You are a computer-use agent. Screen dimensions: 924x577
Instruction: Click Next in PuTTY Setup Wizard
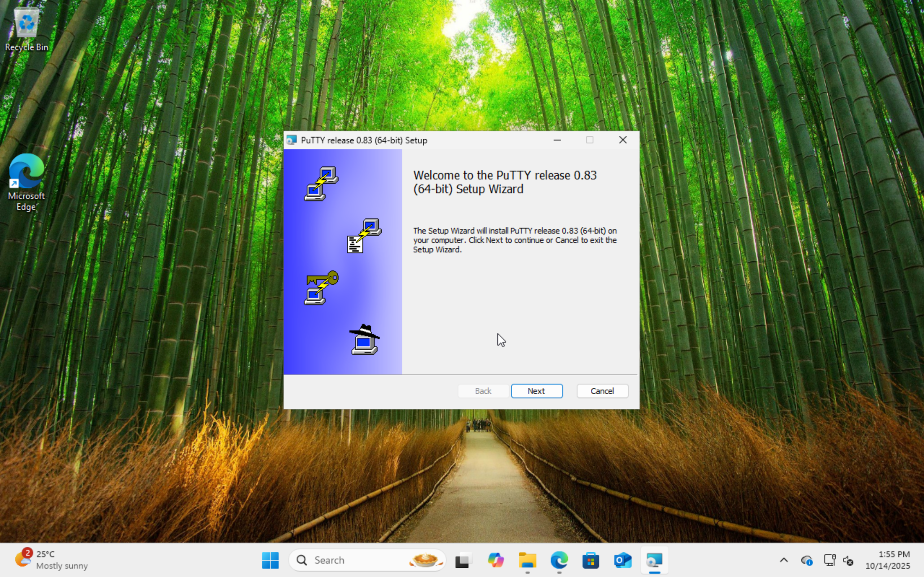(x=537, y=391)
